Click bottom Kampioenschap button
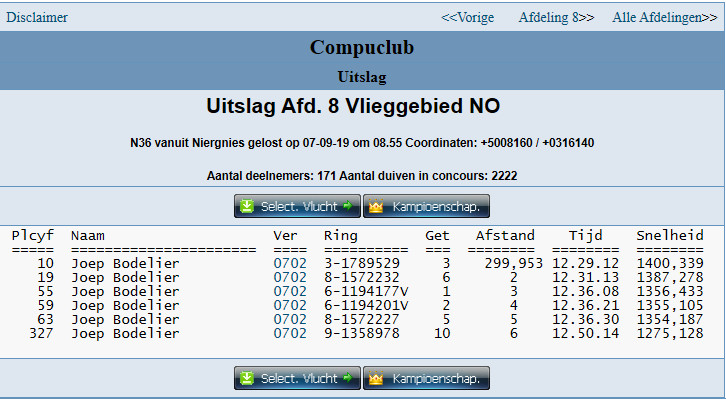Image resolution: width=726 pixels, height=399 pixels. pos(426,378)
